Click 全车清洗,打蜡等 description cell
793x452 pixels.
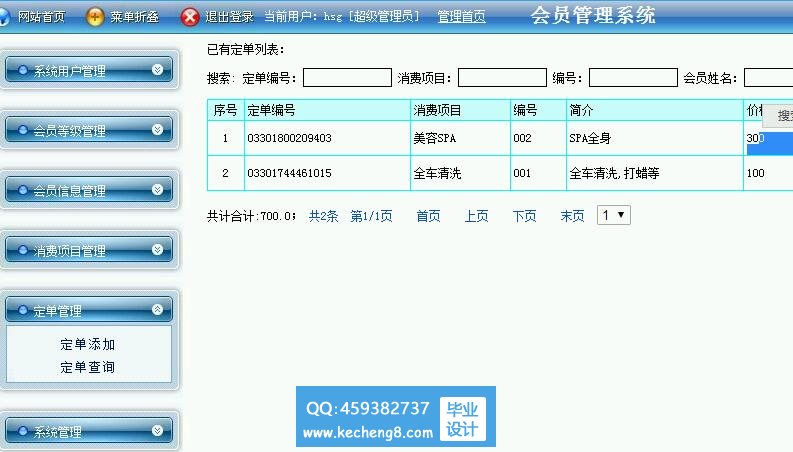click(x=614, y=173)
